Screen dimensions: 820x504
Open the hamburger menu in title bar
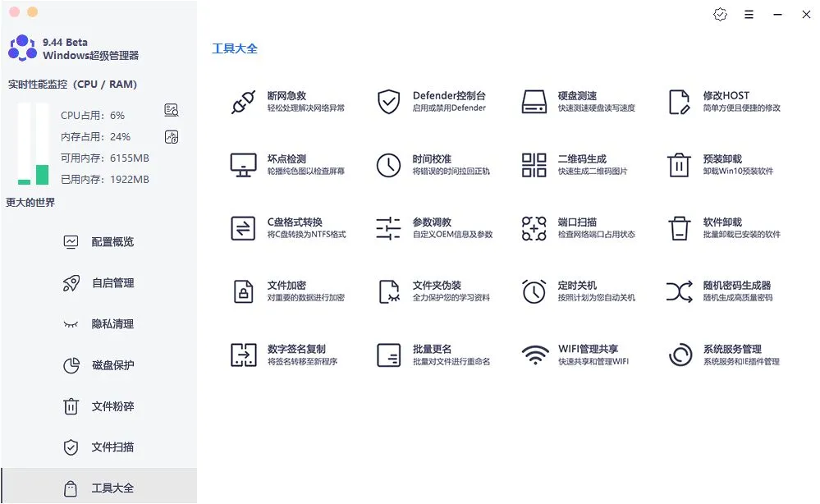pyautogui.click(x=749, y=15)
